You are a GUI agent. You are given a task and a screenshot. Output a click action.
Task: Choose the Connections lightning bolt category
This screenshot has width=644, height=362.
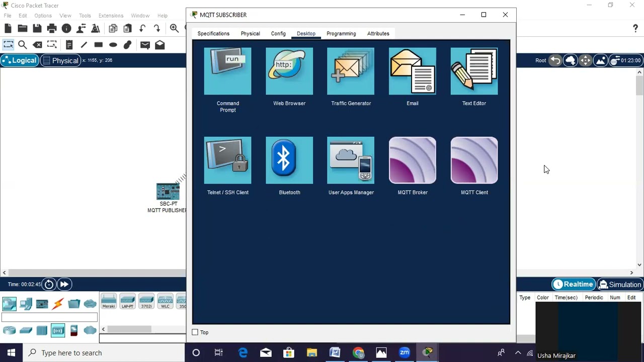[x=58, y=304]
